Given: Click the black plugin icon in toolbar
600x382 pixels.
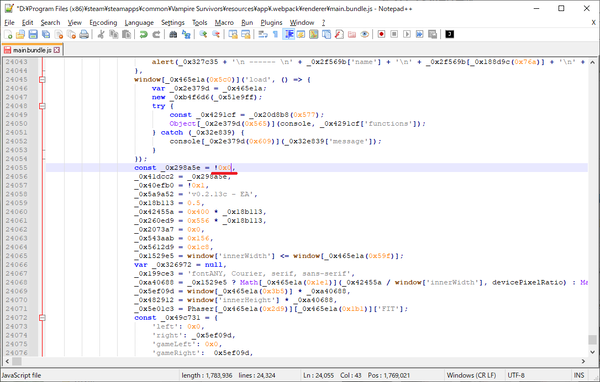Looking at the screenshot, I should coord(450,35).
